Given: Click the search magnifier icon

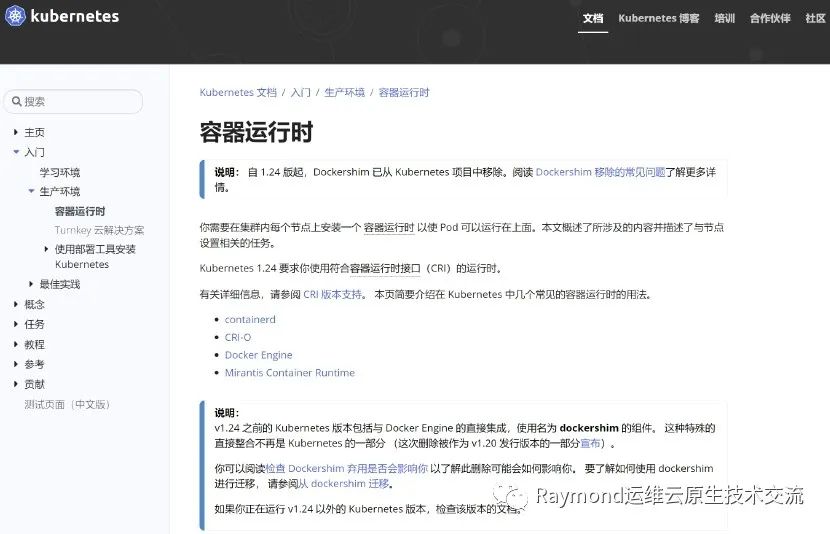Looking at the screenshot, I should pyautogui.click(x=16, y=101).
